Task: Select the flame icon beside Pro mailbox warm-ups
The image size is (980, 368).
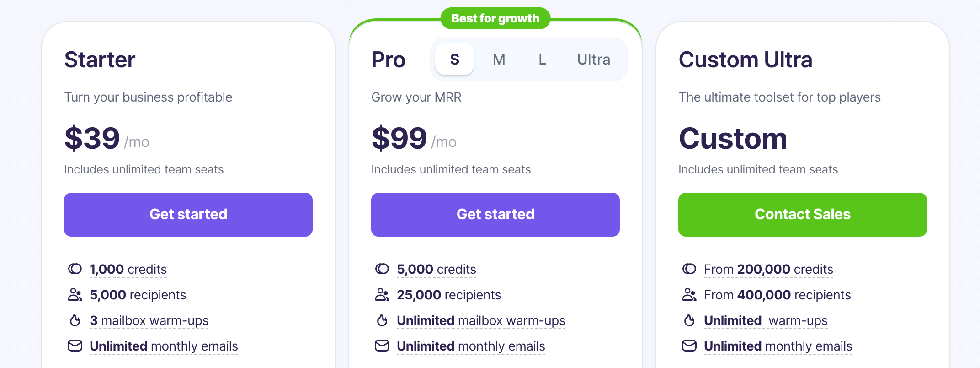Action: [x=382, y=320]
